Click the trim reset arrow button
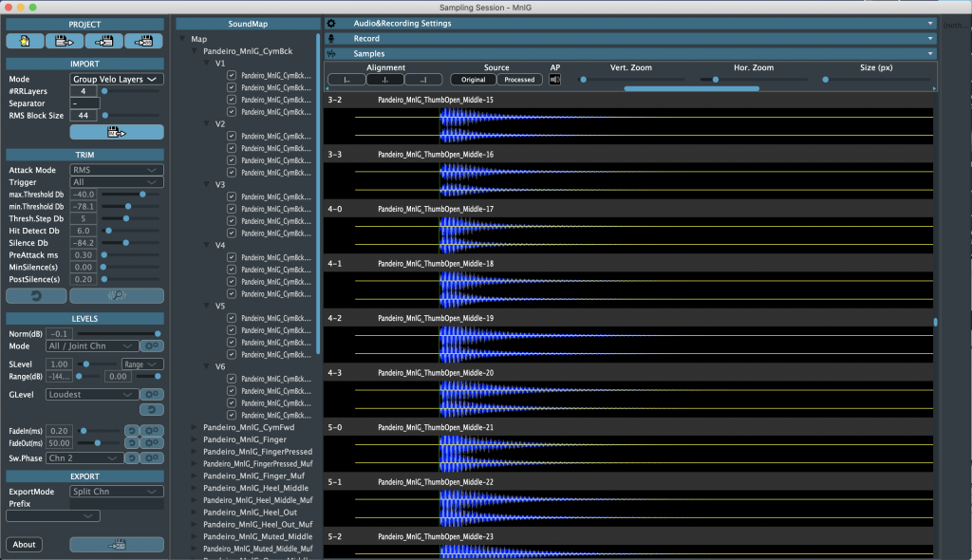 pyautogui.click(x=36, y=296)
